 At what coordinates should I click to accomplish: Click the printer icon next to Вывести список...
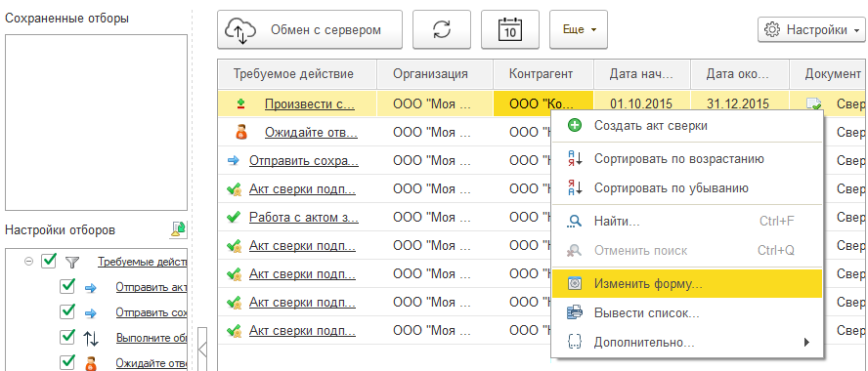pos(575,313)
